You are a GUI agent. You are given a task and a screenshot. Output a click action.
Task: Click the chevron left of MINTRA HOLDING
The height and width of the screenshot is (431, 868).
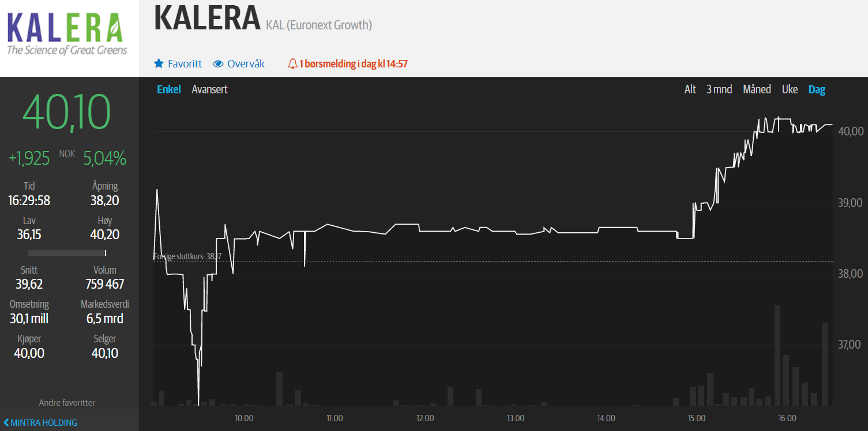point(6,422)
